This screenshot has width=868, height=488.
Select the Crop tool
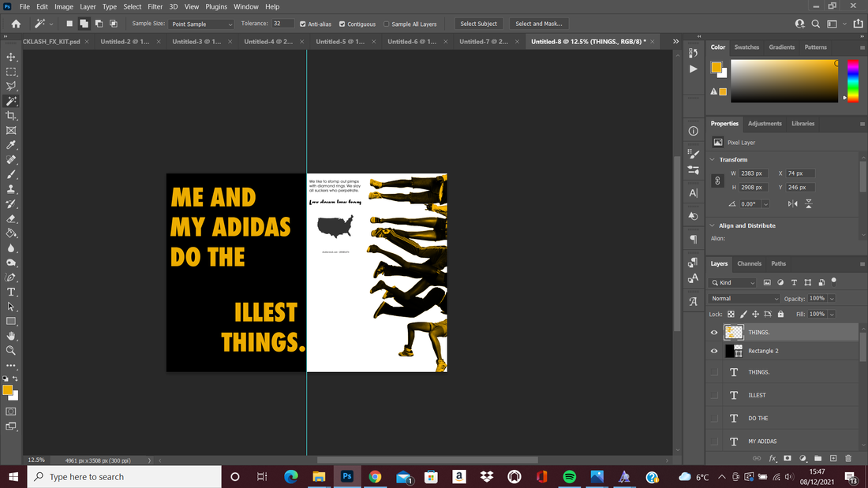pos(11,116)
